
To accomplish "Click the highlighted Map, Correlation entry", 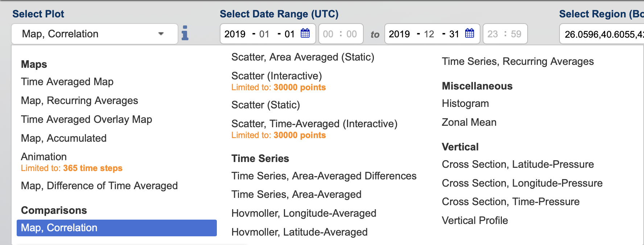I will coord(117,228).
